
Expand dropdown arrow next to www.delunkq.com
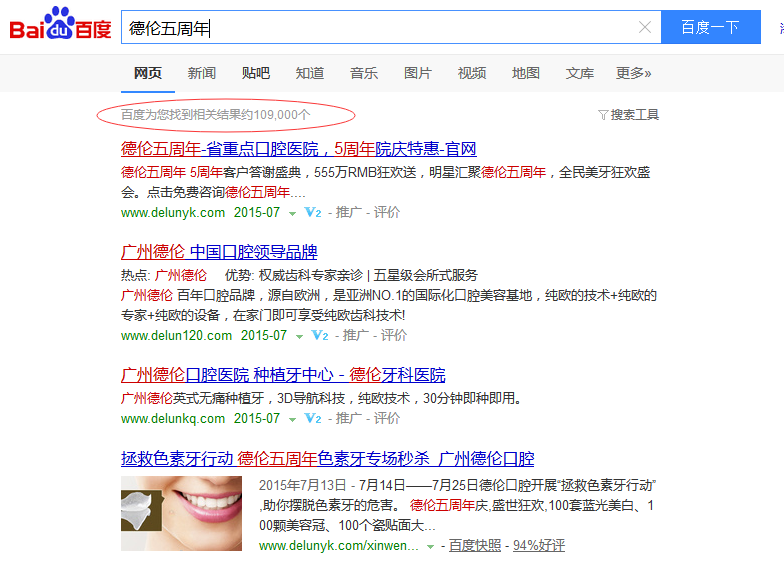[x=292, y=420]
